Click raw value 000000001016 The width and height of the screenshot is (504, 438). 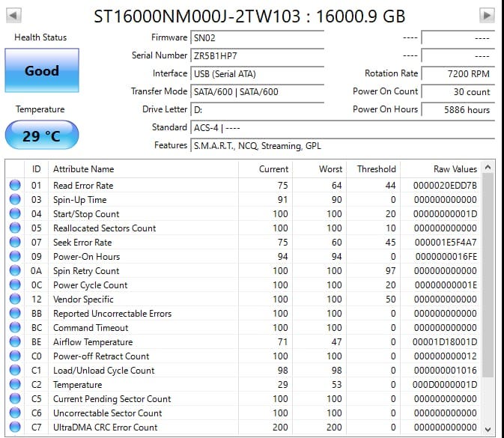click(446, 370)
